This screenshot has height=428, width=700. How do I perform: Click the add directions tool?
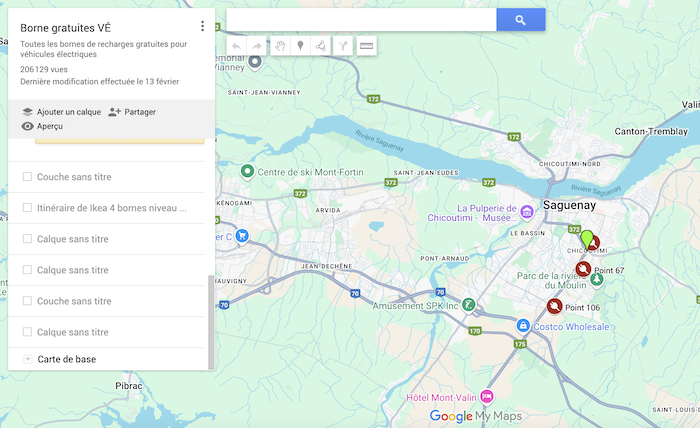(344, 46)
